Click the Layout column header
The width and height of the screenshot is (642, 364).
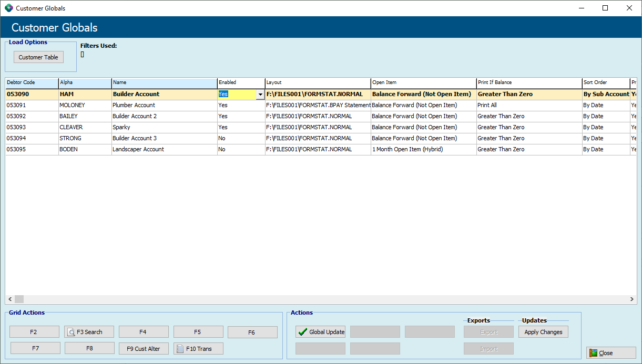click(x=318, y=83)
